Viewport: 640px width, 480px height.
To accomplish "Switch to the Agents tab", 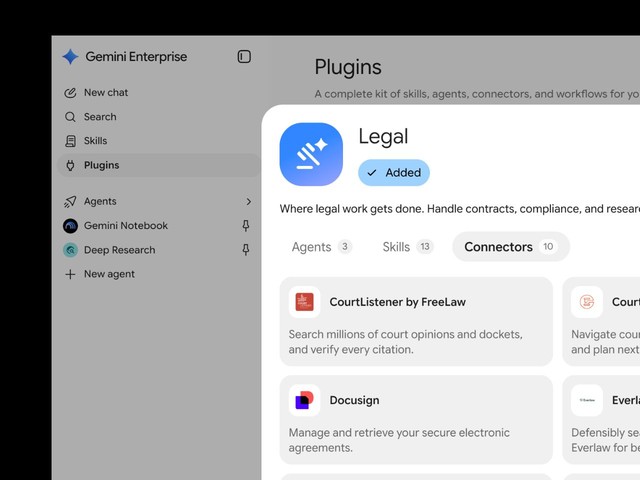I will click(322, 247).
